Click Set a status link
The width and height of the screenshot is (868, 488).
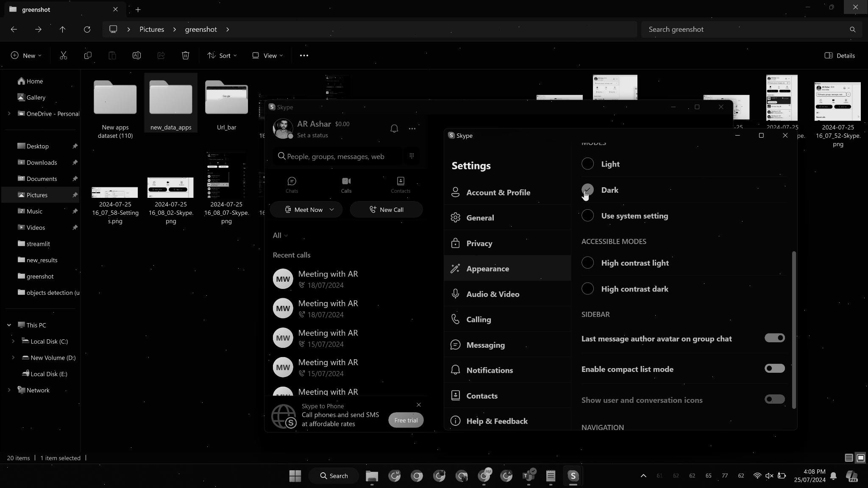tap(312, 135)
